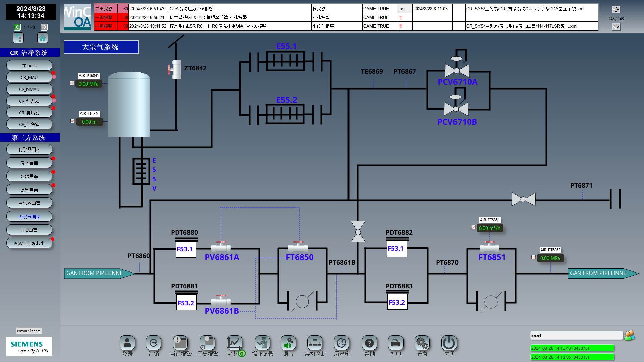Click the home icon
The image size is (644, 362).
[x=43, y=38]
